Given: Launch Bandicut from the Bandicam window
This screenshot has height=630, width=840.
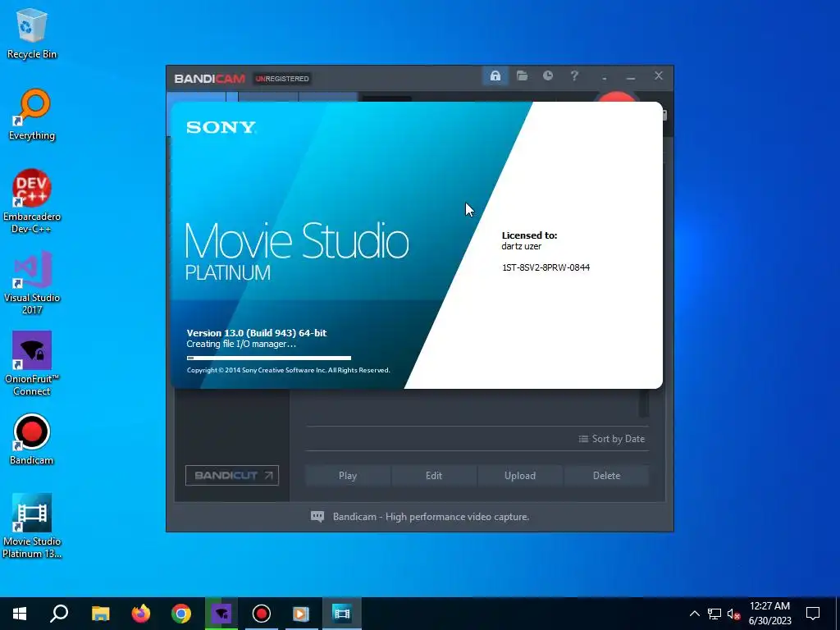Looking at the screenshot, I should tap(232, 475).
